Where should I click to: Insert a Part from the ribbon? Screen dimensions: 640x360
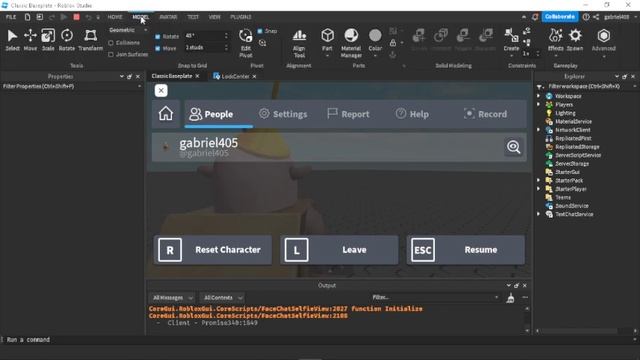coord(327,40)
